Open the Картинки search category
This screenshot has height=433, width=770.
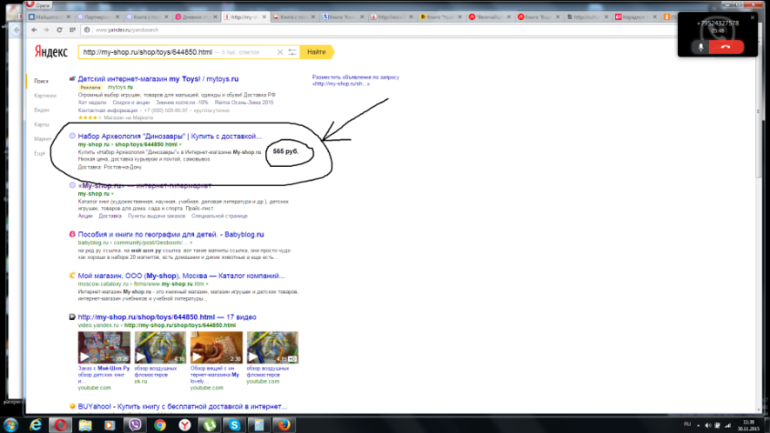click(x=43, y=95)
